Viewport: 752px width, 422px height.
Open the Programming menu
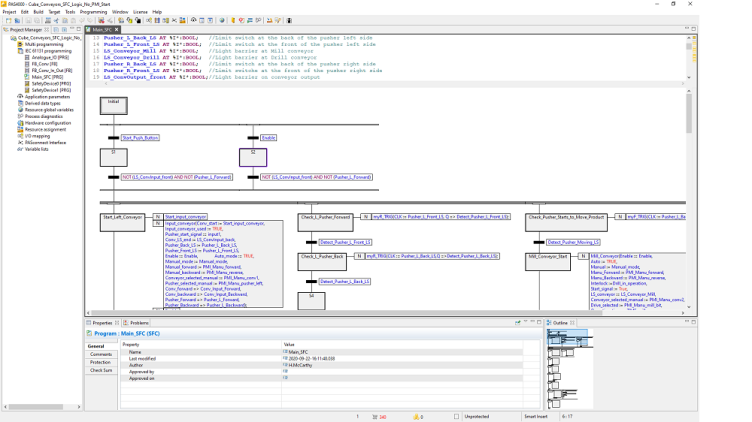tap(93, 12)
